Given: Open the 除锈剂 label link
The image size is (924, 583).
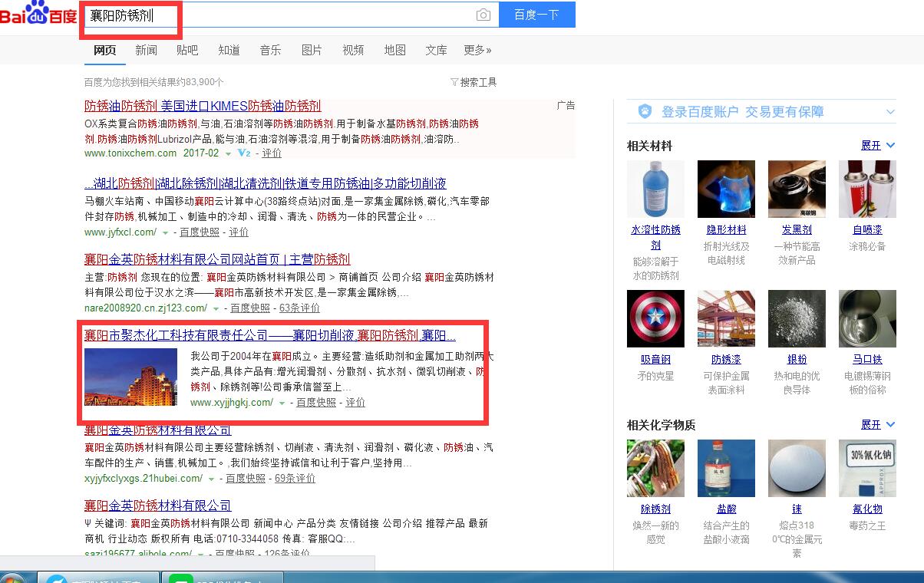Looking at the screenshot, I should coord(655,509).
